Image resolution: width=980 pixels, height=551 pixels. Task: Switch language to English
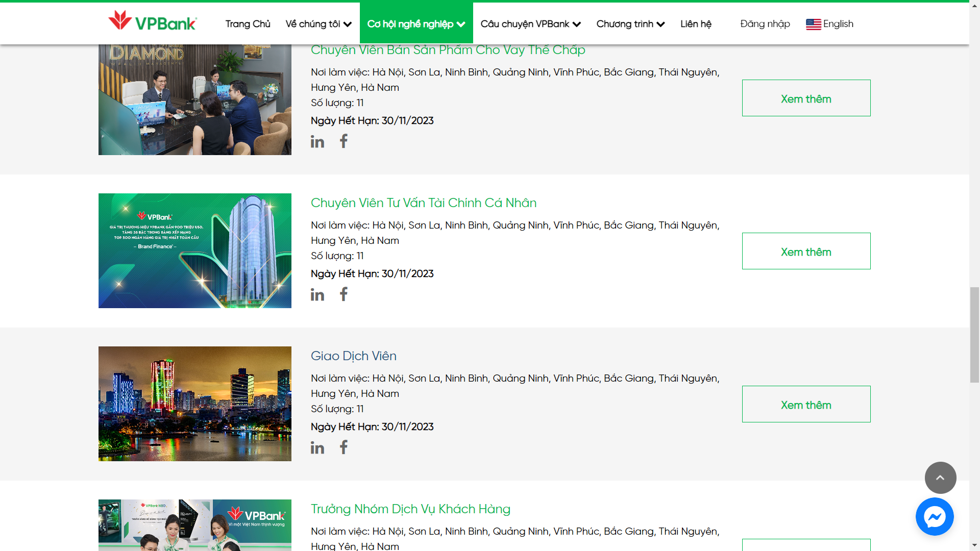838,24
